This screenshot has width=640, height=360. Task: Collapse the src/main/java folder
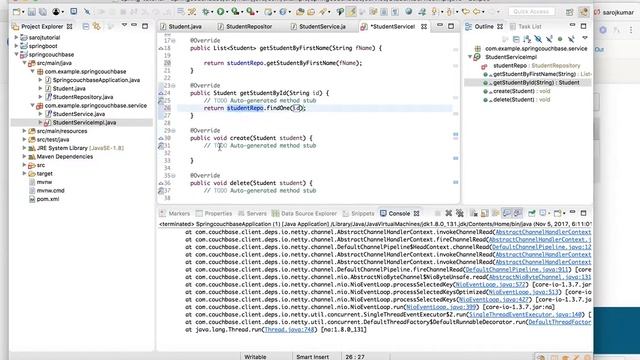click(x=24, y=63)
